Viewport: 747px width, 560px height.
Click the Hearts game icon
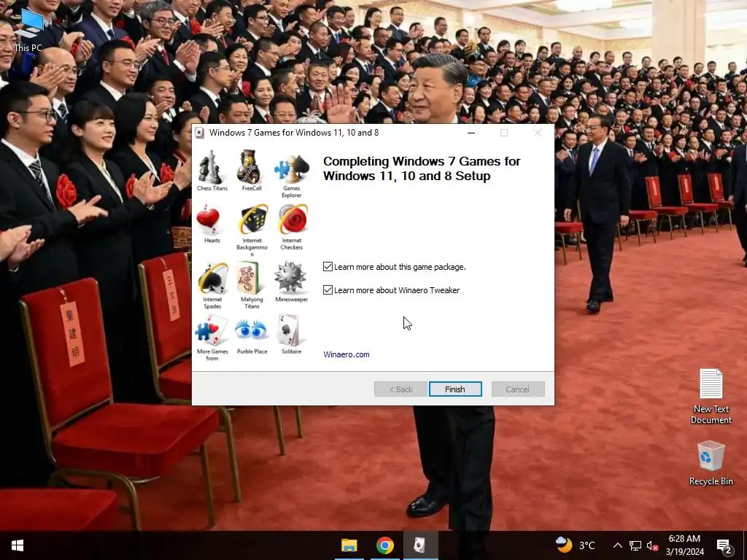point(208,220)
